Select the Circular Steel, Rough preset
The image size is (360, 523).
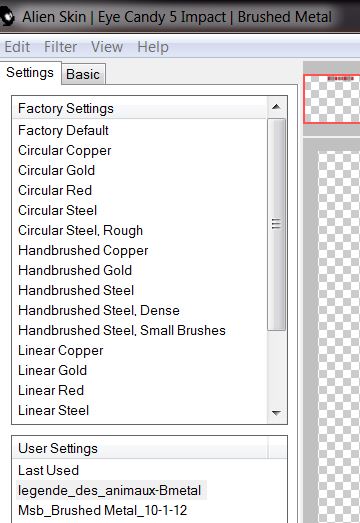coord(80,230)
